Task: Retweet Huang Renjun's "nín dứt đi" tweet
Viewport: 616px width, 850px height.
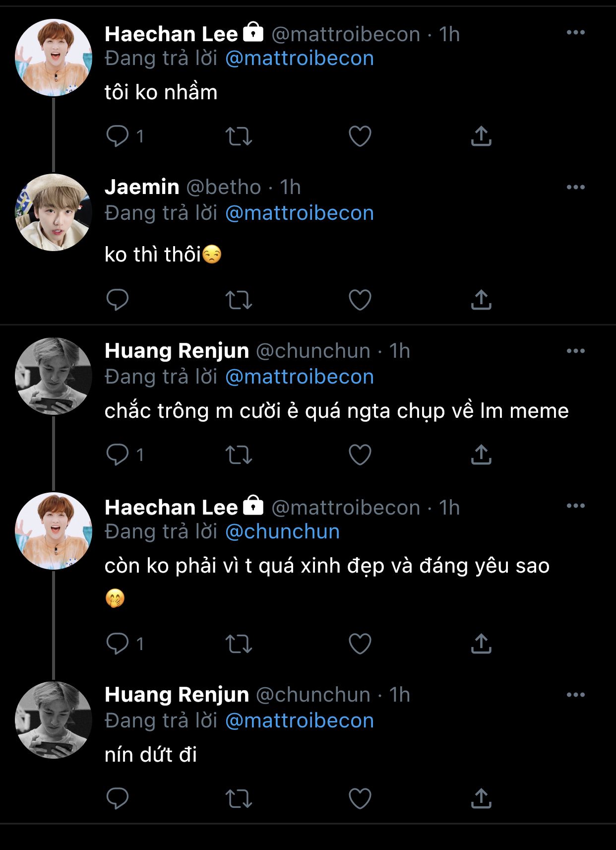Action: coord(239,798)
